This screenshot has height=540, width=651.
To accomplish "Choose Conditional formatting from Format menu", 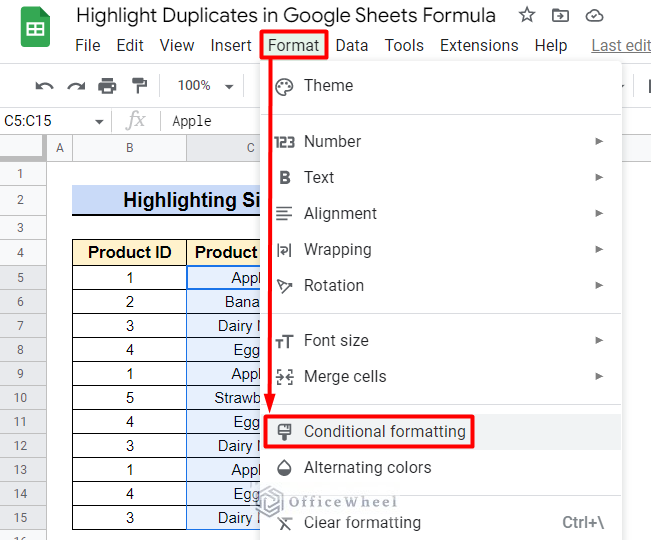I will (x=384, y=432).
